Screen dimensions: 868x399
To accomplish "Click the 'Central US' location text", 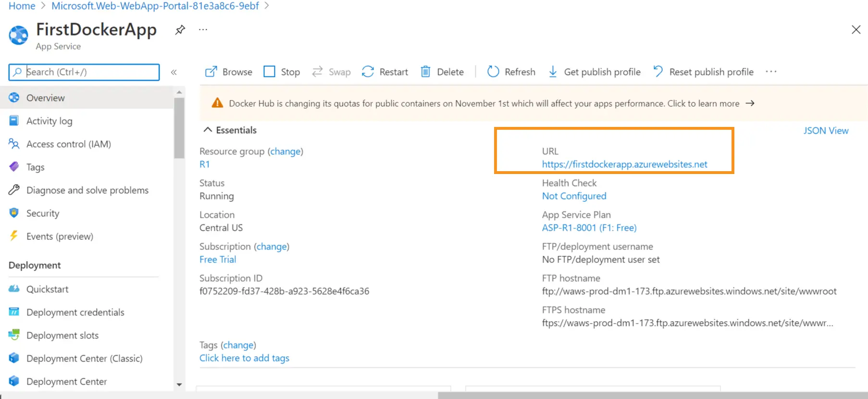I will coord(221,227).
